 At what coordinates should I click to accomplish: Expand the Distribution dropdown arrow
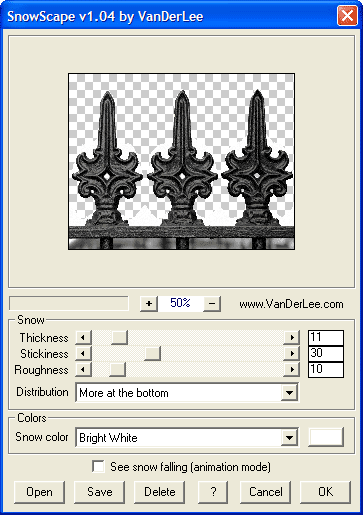point(289,393)
